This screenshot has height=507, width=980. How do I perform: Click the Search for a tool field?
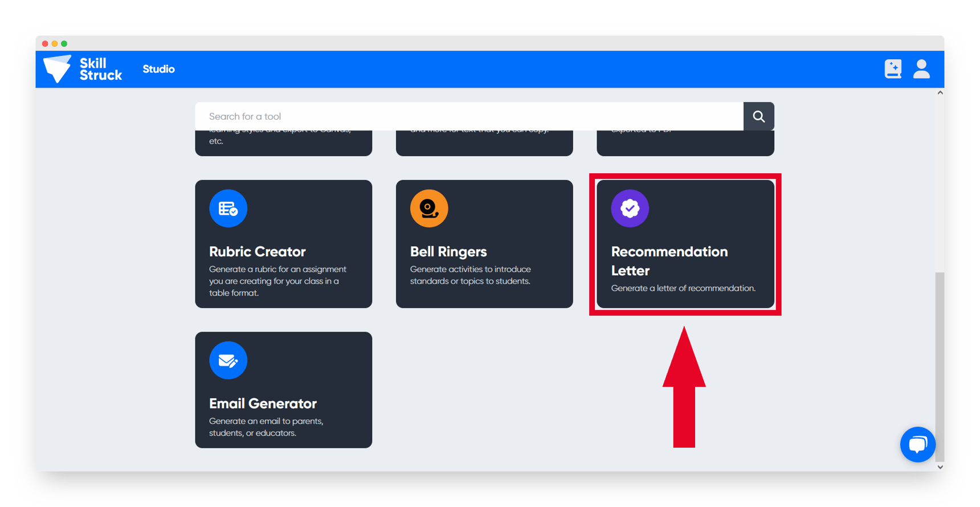pos(468,116)
